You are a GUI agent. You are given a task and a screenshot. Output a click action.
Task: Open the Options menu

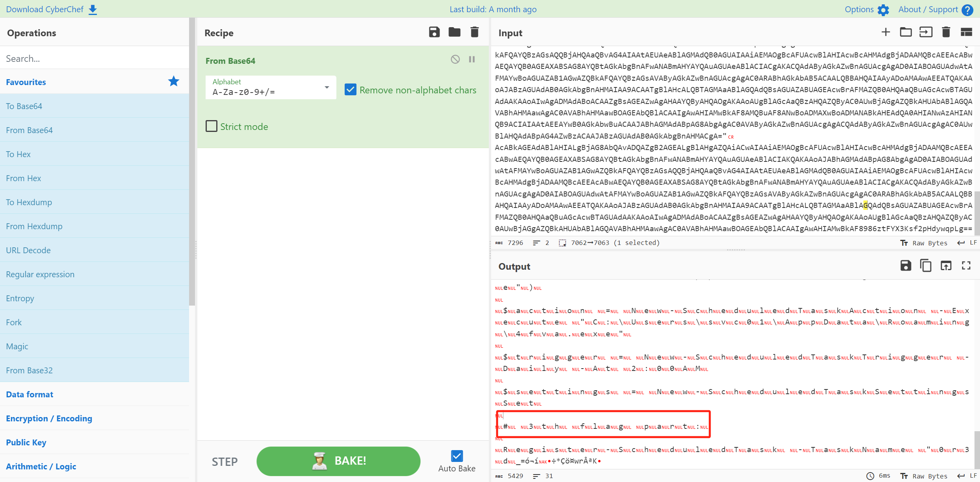[x=866, y=9]
